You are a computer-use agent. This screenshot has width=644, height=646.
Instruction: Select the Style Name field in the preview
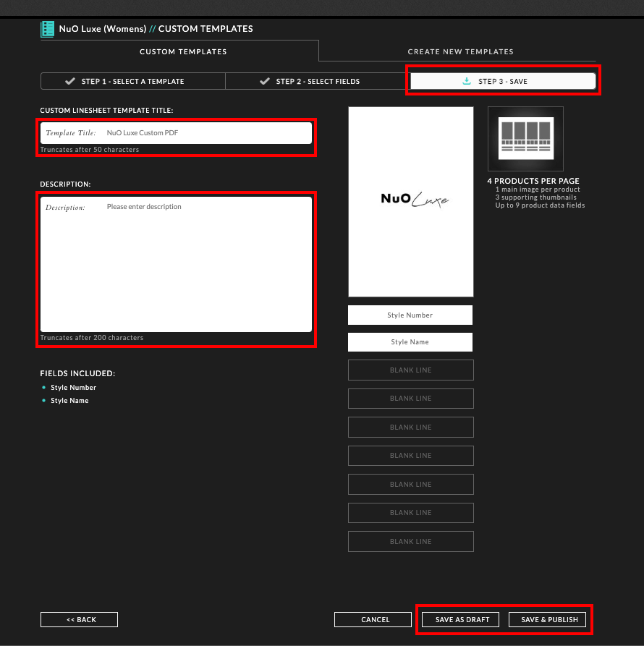[410, 342]
